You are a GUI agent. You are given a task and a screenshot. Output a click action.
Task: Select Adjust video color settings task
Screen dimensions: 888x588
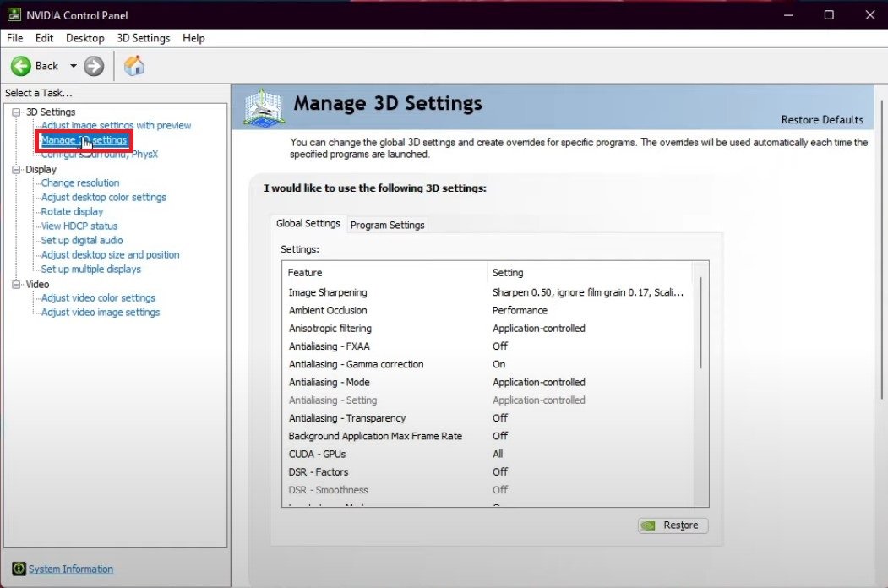point(98,297)
